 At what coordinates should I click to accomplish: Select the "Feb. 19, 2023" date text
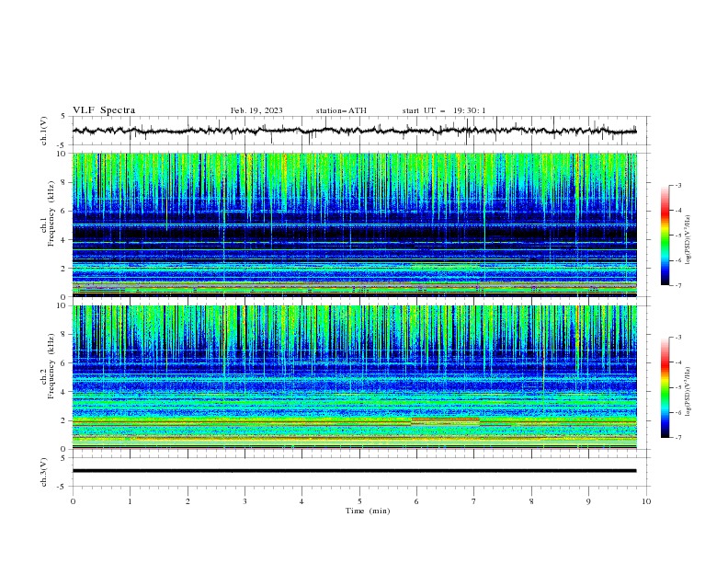click(x=256, y=110)
